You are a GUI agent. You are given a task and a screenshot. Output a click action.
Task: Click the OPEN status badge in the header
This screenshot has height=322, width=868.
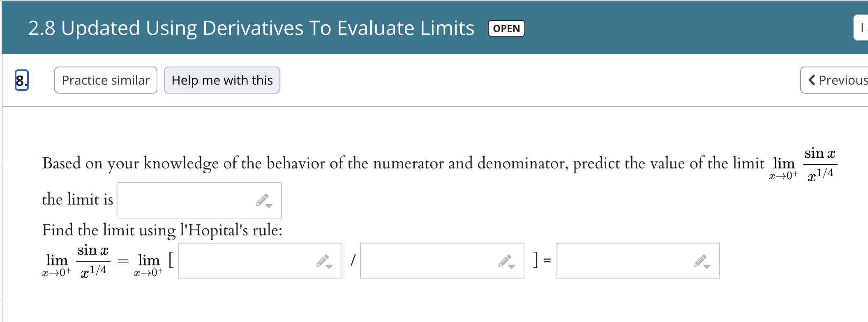point(506,28)
